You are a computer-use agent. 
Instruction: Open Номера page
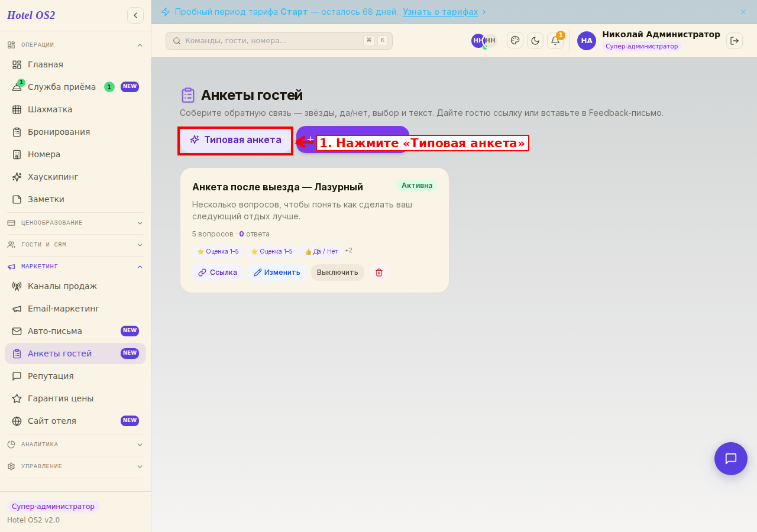75,154
